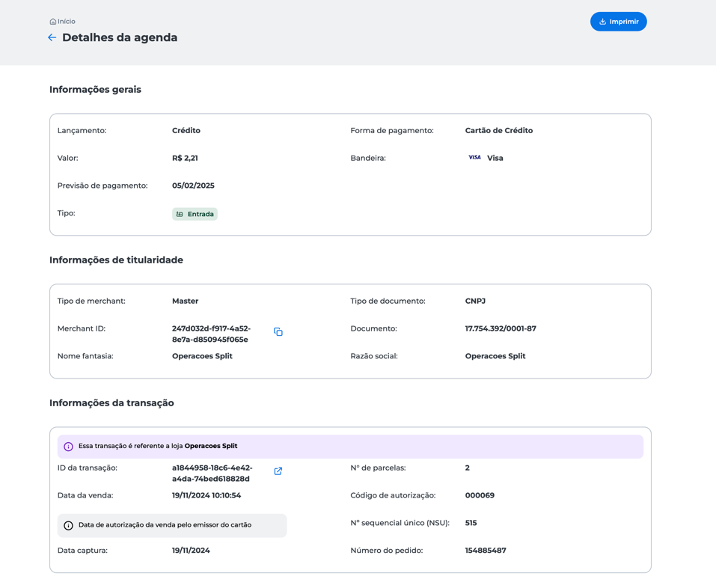Click the back arrow beside Detalhes da agenda

pyautogui.click(x=52, y=37)
